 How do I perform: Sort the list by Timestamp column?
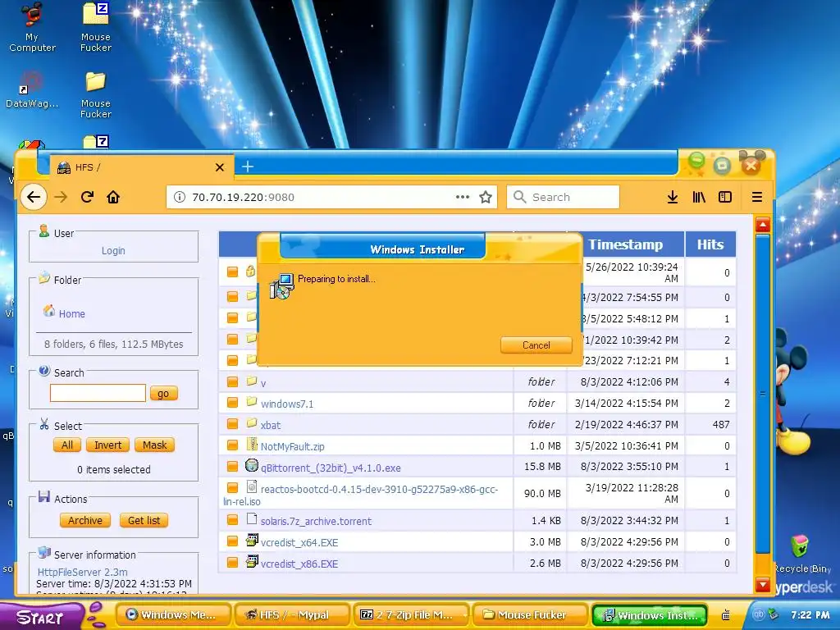[626, 244]
